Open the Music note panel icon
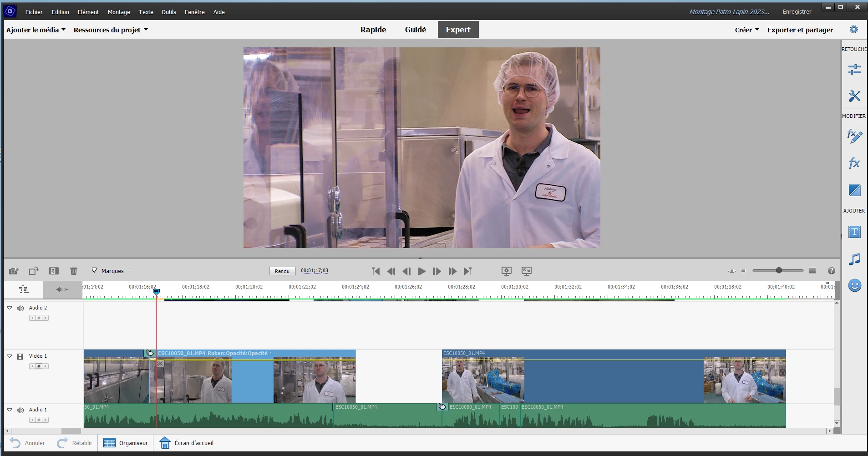The width and height of the screenshot is (868, 456). point(854,259)
